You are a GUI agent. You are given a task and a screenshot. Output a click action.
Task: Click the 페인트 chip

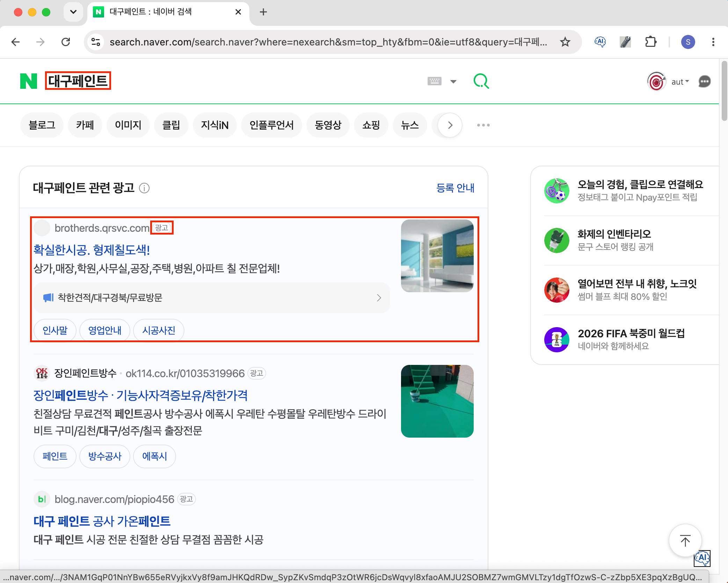click(55, 456)
